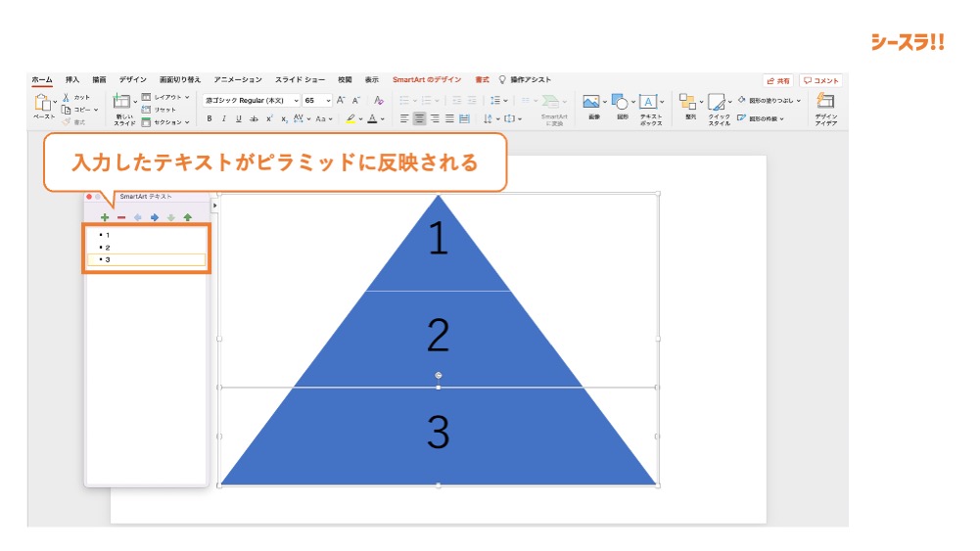The image size is (980, 551).
Task: Click the scissors カット icon
Action: (x=67, y=98)
